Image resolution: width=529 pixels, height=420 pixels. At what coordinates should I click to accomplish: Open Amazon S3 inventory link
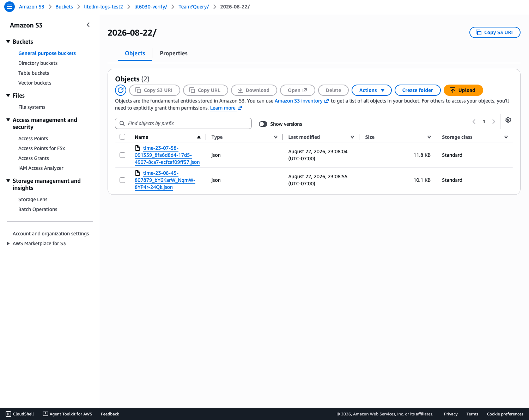click(x=302, y=101)
